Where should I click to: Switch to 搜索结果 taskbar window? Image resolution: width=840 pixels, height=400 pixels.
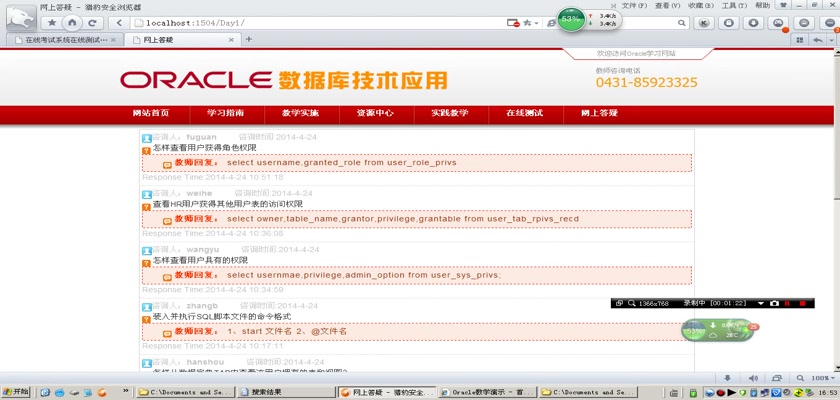point(285,392)
